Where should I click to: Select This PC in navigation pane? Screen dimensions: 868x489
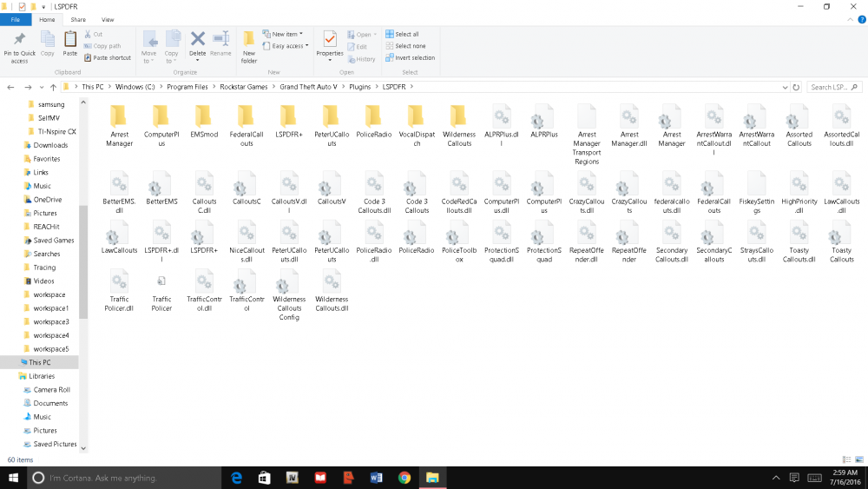(39, 362)
